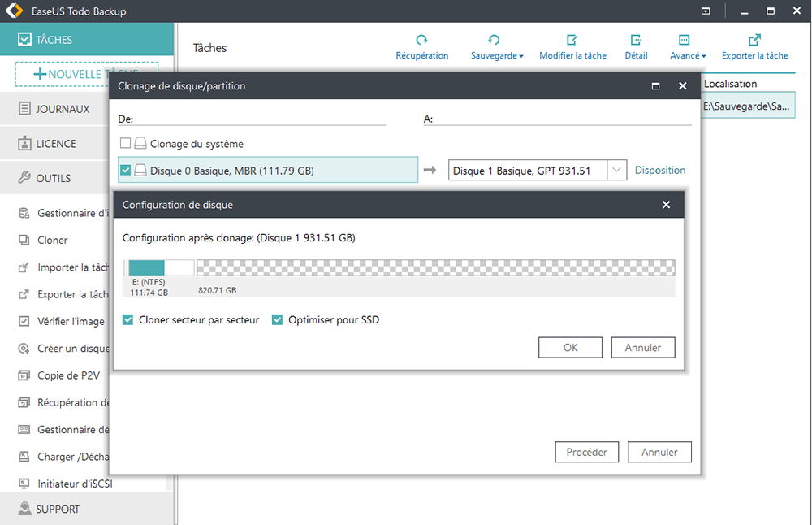Close the Configuration de disque dialog

[x=666, y=205]
